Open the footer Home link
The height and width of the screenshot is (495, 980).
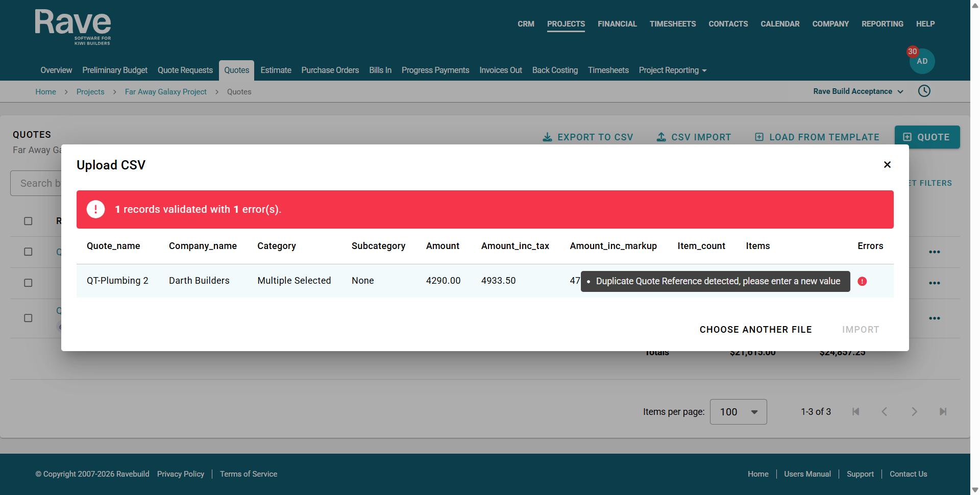click(758, 474)
